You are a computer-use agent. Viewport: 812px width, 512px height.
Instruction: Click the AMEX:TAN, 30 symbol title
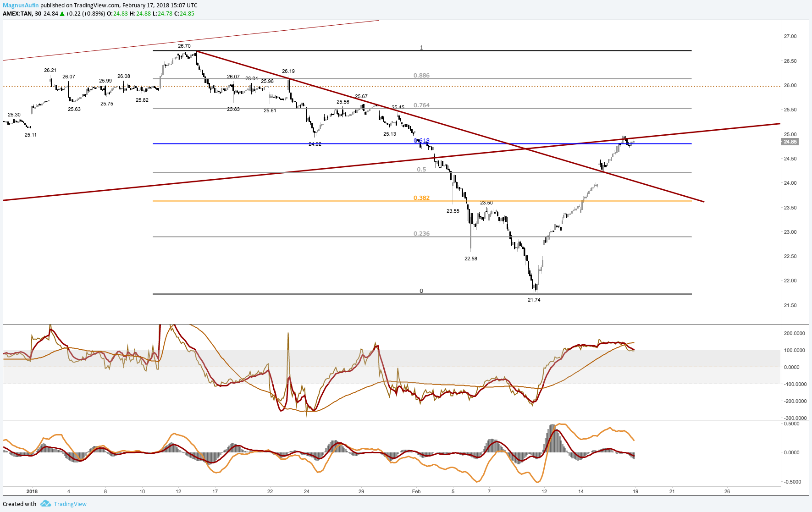click(x=22, y=14)
